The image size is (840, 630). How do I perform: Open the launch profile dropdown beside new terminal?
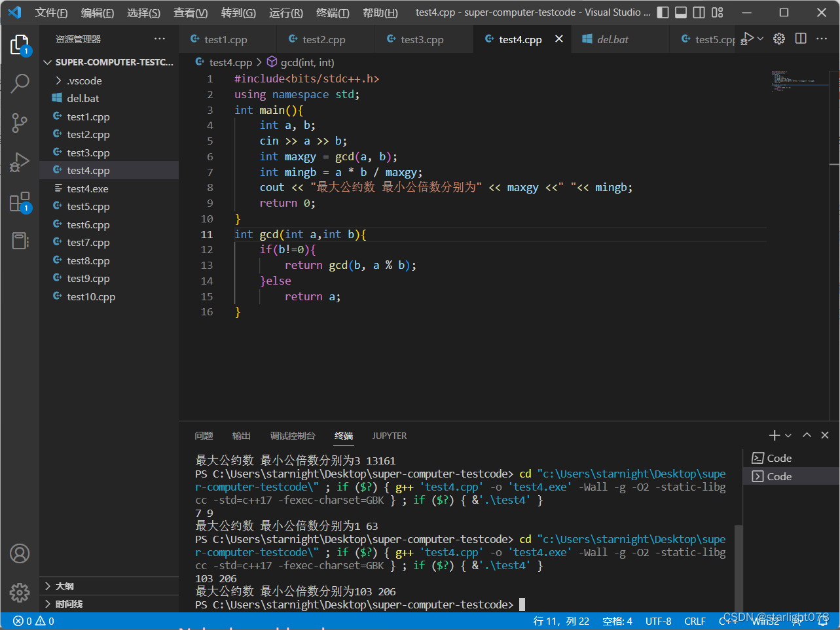coord(788,436)
